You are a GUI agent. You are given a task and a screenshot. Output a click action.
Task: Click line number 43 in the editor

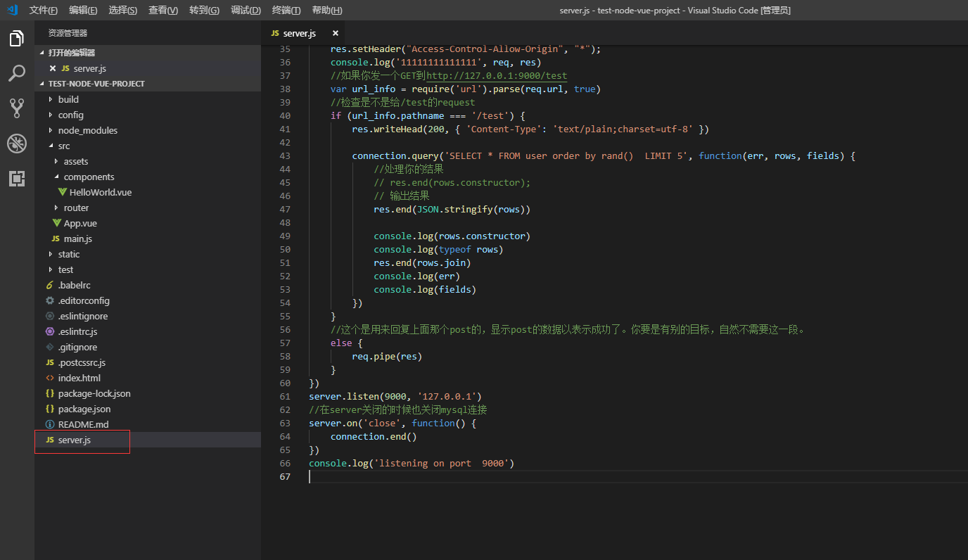[285, 155]
